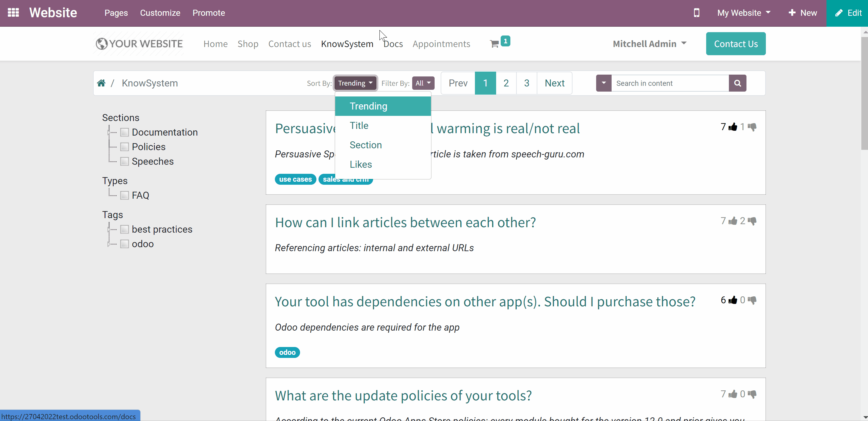Expand the odoo tag node

(109, 244)
